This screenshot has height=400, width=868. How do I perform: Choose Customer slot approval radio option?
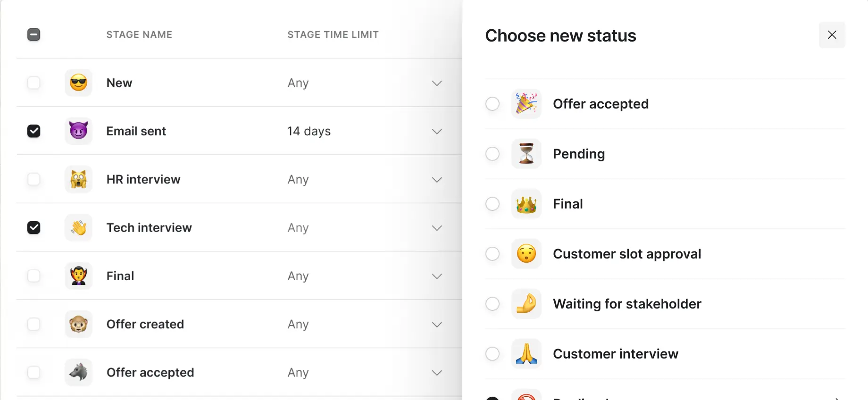(492, 254)
